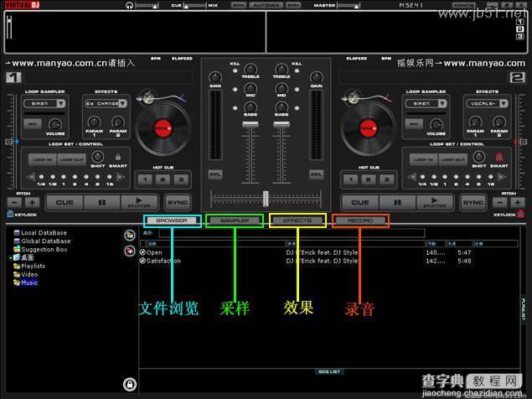Click the Playlist side tab
Image resolution: width=532 pixels, height=399 pixels.
point(524,309)
